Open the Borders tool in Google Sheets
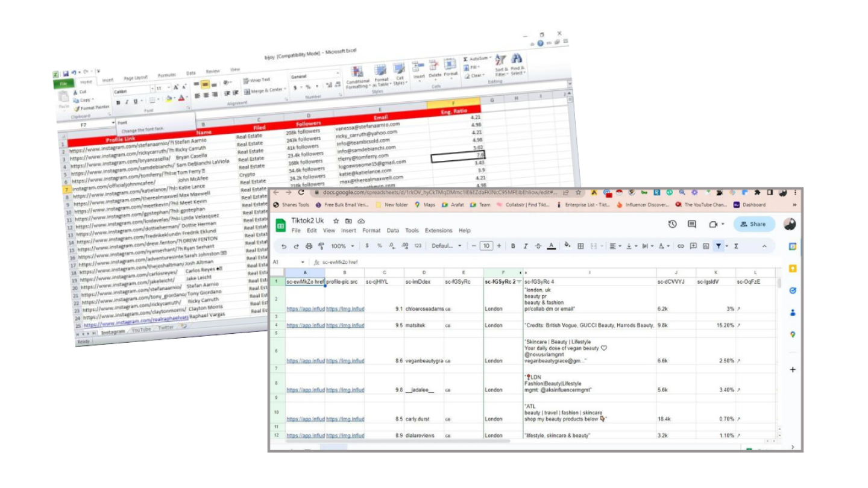The image size is (868, 488). [x=580, y=246]
